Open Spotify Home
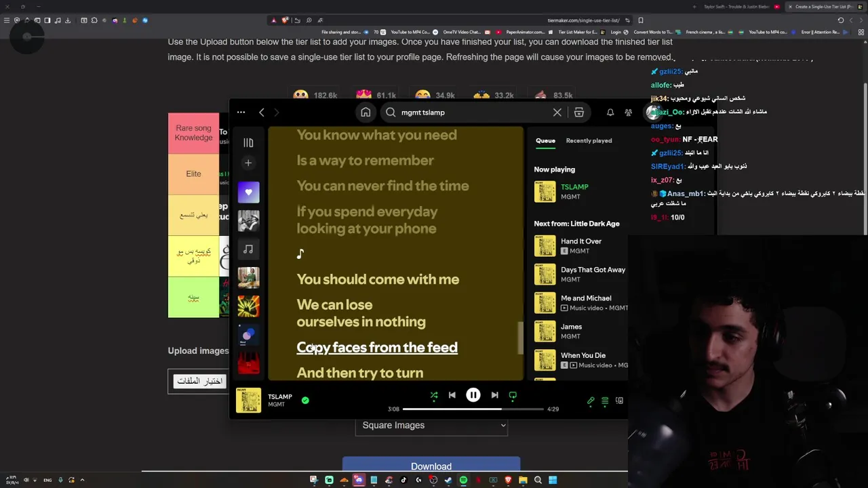The image size is (868, 488). 366,113
